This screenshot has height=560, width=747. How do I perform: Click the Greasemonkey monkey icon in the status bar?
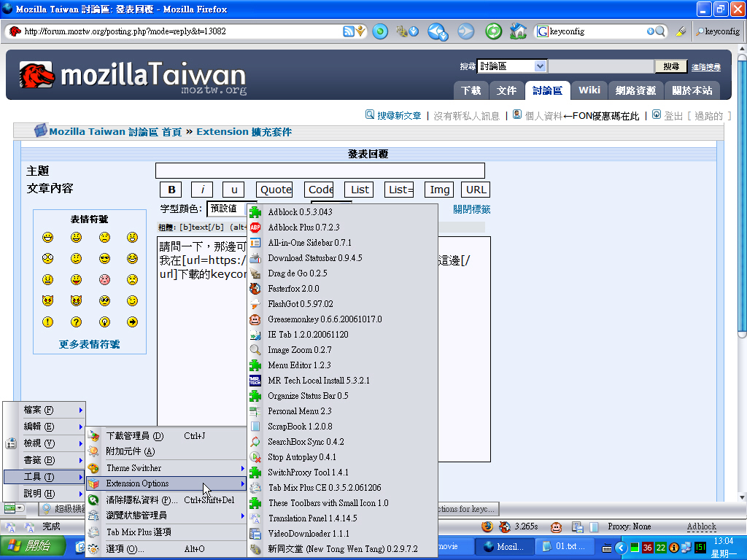click(x=556, y=526)
